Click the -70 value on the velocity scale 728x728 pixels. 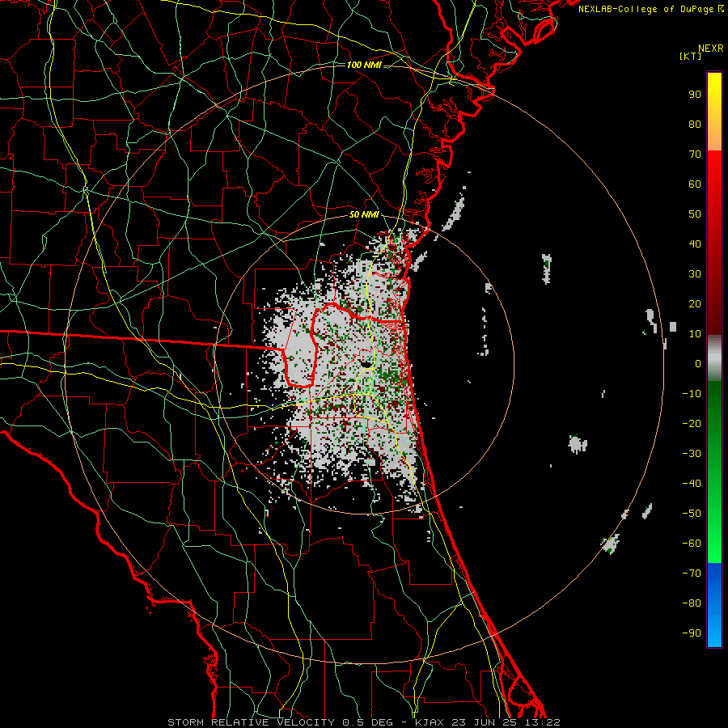pyautogui.click(x=692, y=574)
